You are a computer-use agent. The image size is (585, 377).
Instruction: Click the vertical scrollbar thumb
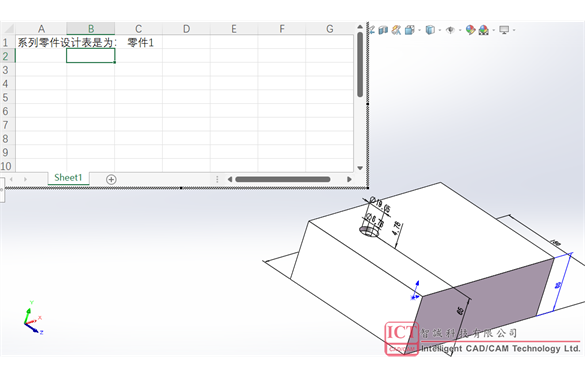click(360, 65)
